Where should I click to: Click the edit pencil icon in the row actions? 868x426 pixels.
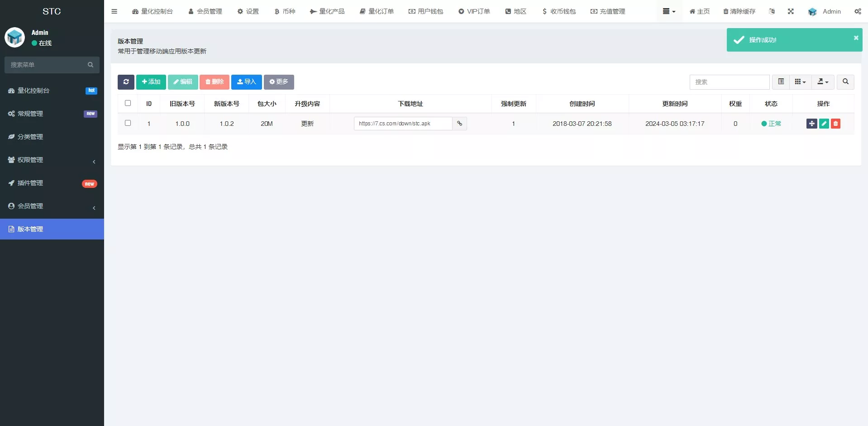pyautogui.click(x=823, y=123)
